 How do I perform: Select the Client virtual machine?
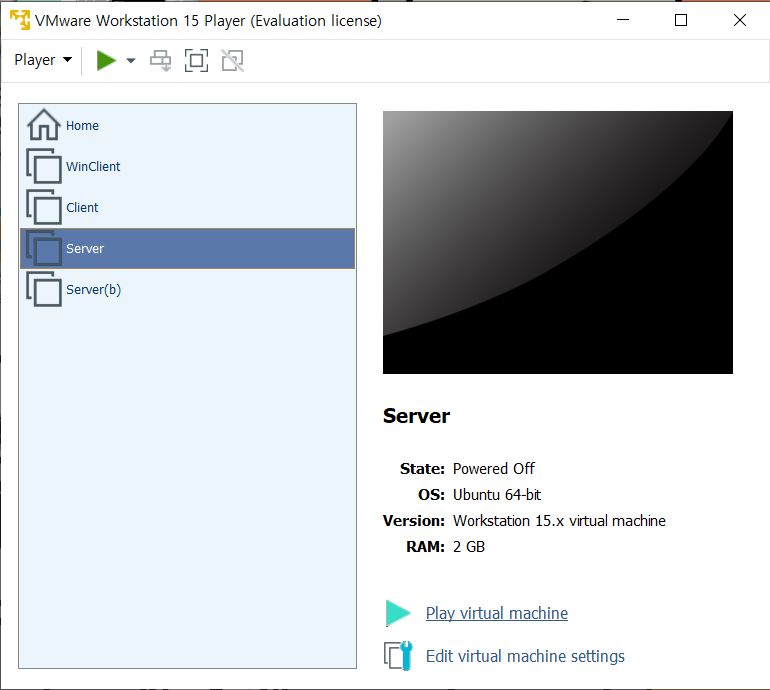[188, 207]
